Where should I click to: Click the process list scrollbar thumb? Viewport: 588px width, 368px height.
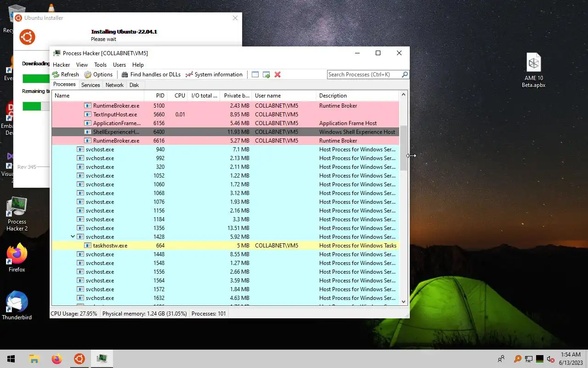[x=404, y=148]
